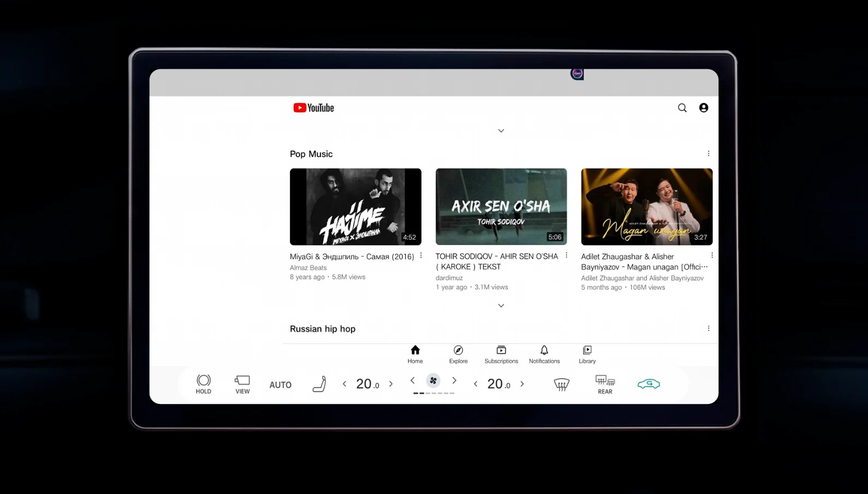Screen dimensions: 868x494
Task: Open YouTube search
Action: (682, 108)
